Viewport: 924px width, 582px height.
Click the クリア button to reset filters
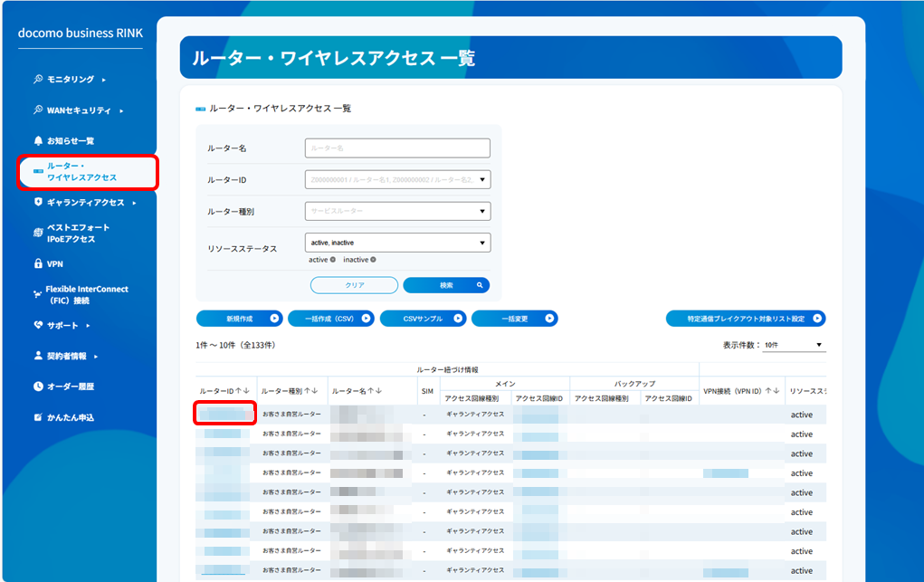tap(354, 285)
